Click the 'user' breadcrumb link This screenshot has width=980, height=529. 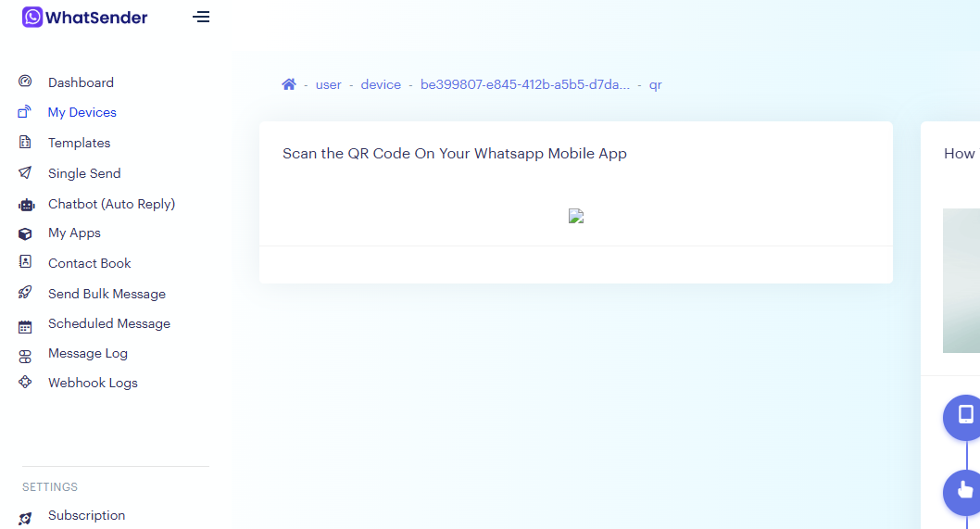click(x=328, y=85)
